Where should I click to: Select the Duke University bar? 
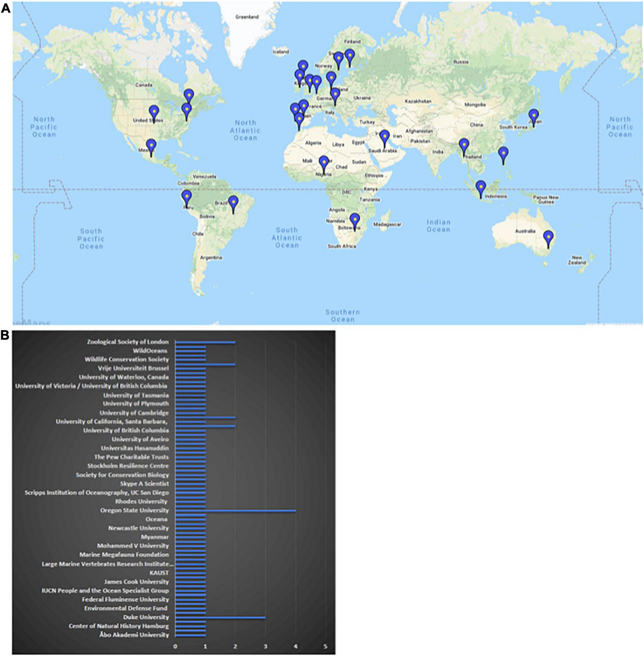point(220,617)
